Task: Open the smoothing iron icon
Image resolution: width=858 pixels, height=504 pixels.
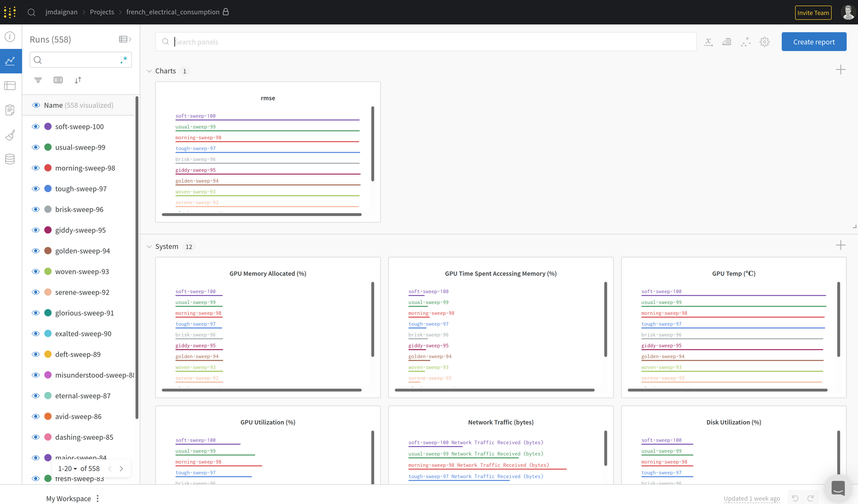Action: 727,42
